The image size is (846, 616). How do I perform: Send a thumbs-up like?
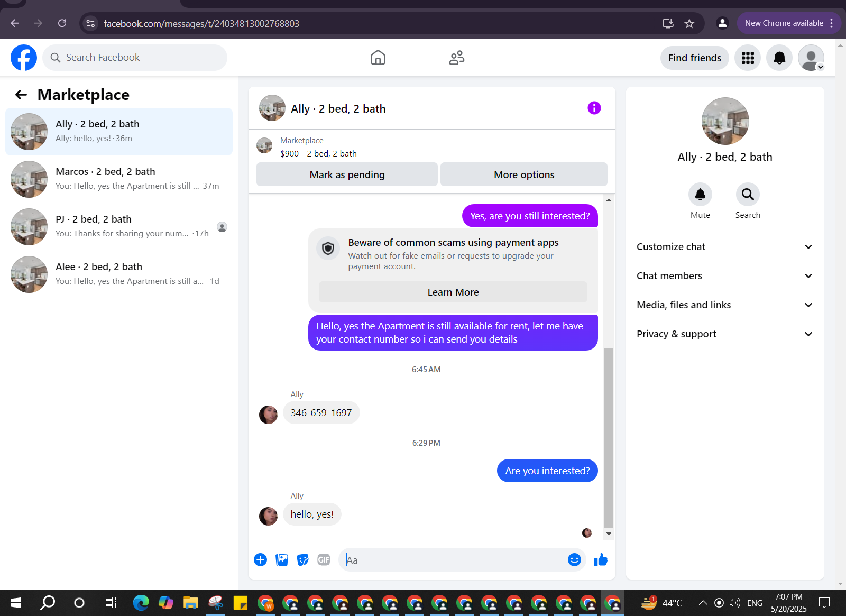(601, 560)
